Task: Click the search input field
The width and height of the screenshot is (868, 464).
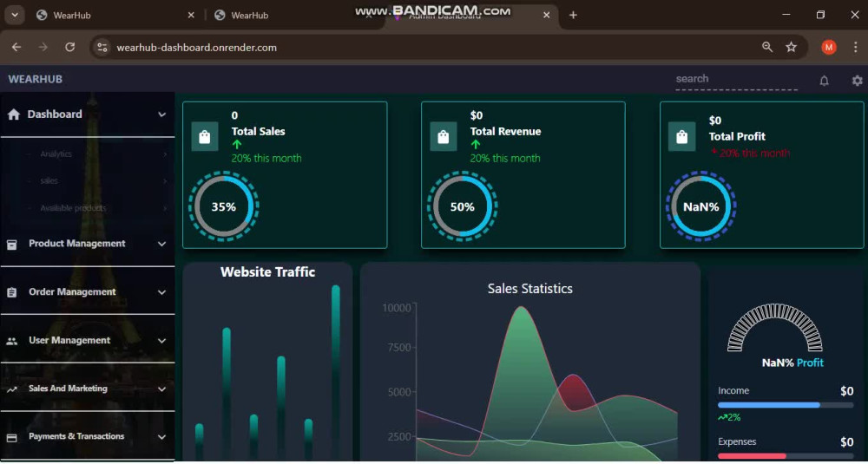Action: (737, 79)
